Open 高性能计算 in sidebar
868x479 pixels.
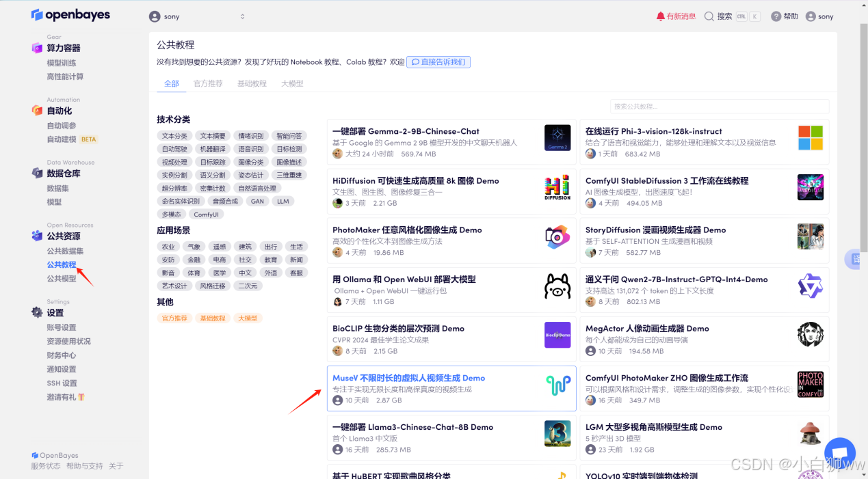tap(65, 77)
